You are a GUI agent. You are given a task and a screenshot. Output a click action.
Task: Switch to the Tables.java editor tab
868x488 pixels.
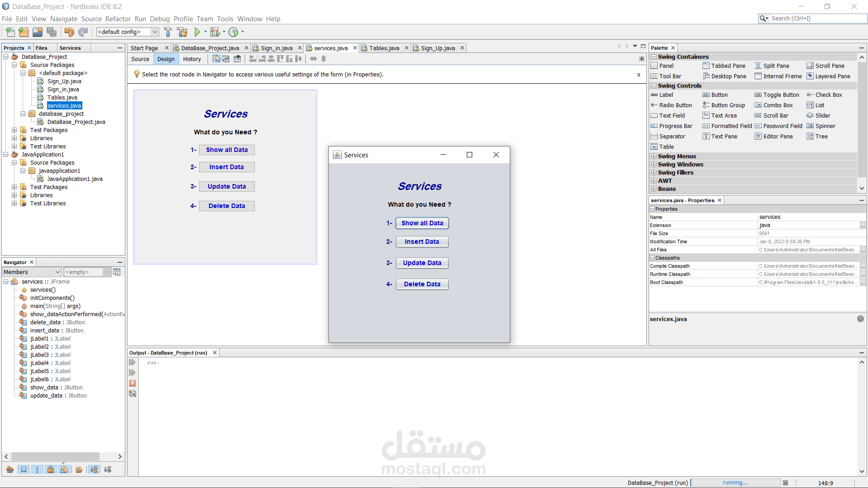click(384, 48)
